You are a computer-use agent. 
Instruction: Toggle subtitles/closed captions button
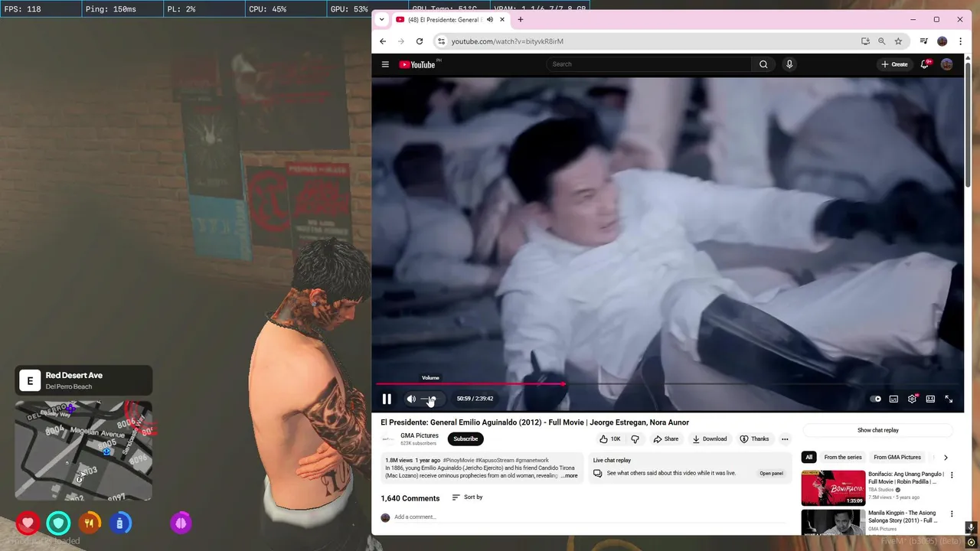pos(893,399)
